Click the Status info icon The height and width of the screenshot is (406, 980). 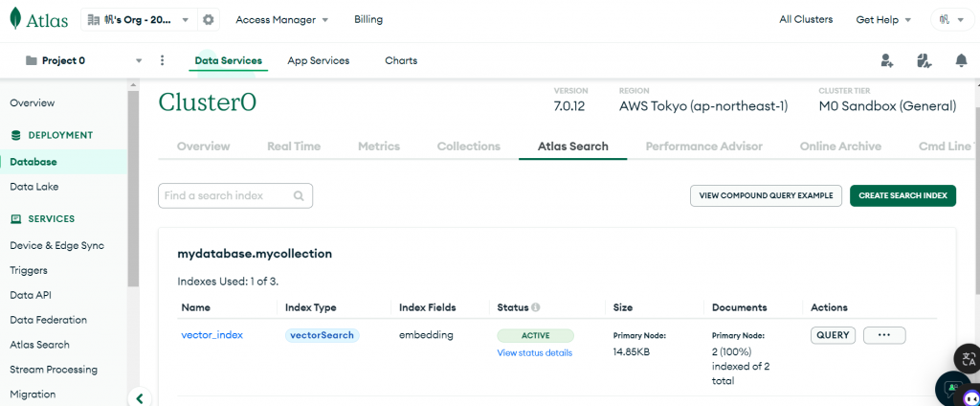pos(536,307)
